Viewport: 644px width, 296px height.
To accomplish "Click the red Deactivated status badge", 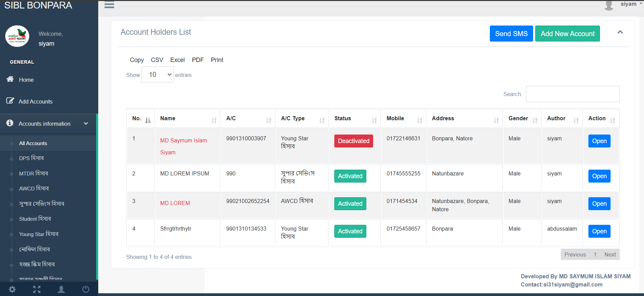I will pyautogui.click(x=354, y=141).
